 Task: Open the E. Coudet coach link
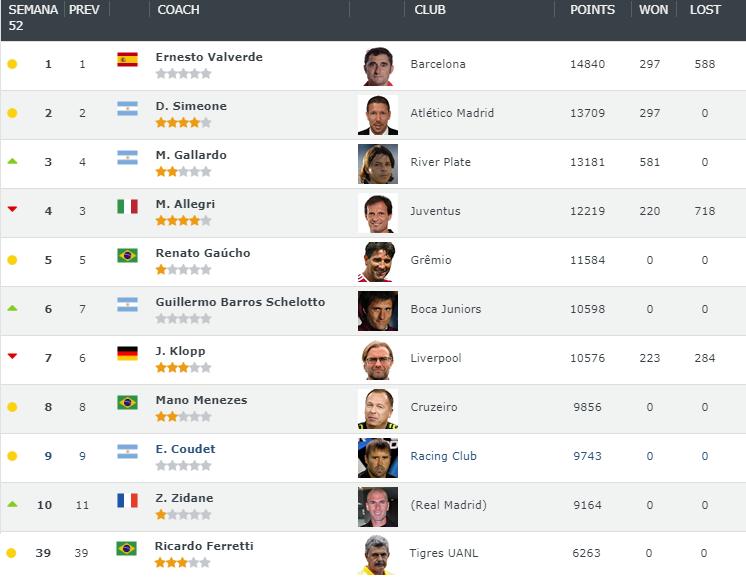[x=186, y=449]
